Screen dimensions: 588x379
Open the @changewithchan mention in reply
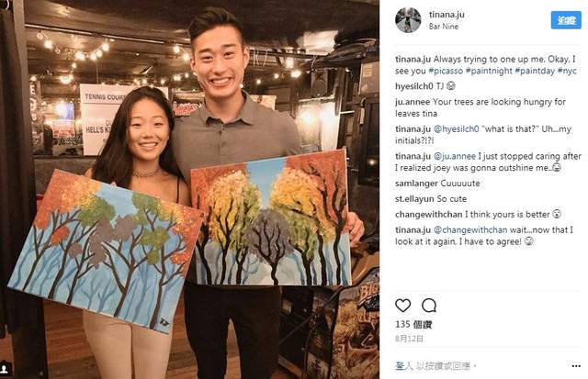pyautogui.click(x=470, y=230)
